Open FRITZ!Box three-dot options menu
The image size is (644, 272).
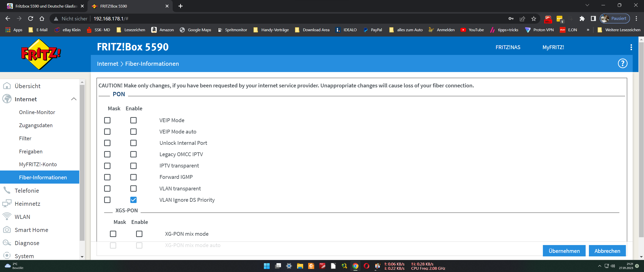coord(631,47)
